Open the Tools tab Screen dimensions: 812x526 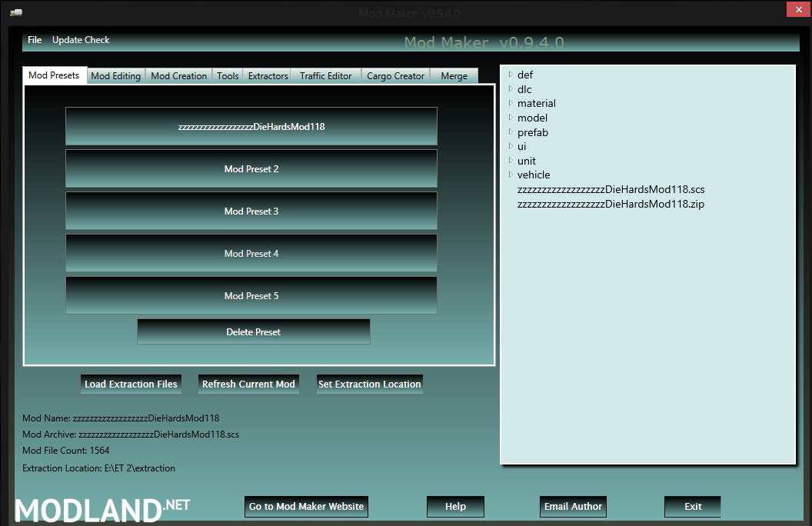228,76
